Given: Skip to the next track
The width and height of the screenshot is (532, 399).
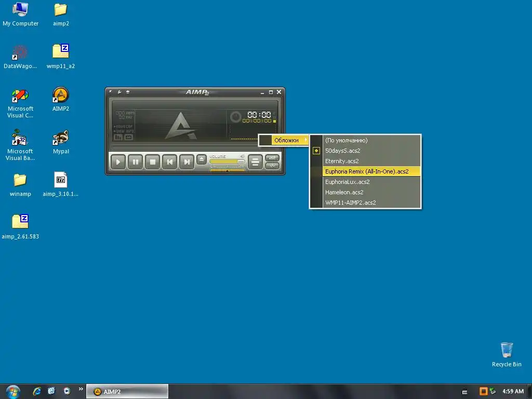Looking at the screenshot, I should (187, 162).
